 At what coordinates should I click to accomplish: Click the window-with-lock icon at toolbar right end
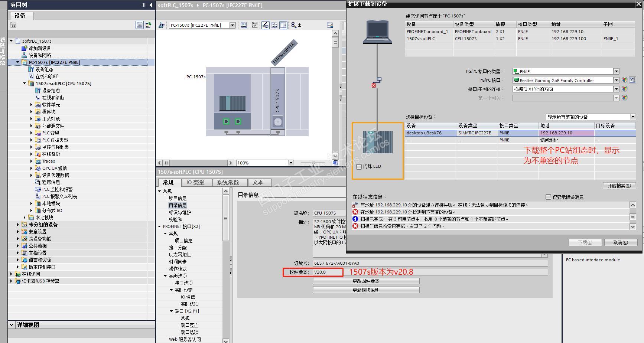point(330,25)
